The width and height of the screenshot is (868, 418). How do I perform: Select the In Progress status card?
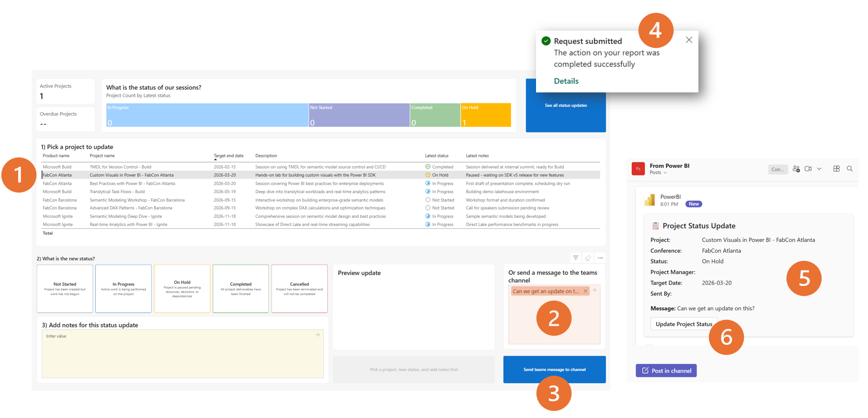124,289
